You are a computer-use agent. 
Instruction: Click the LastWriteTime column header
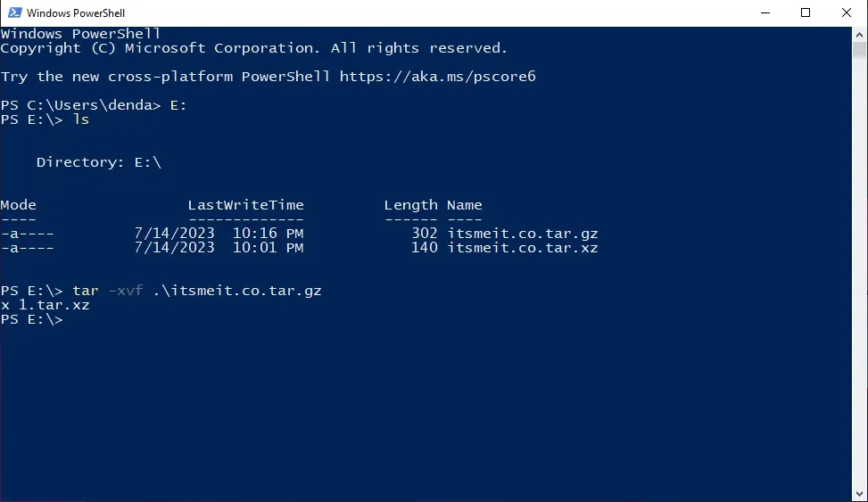click(x=245, y=205)
